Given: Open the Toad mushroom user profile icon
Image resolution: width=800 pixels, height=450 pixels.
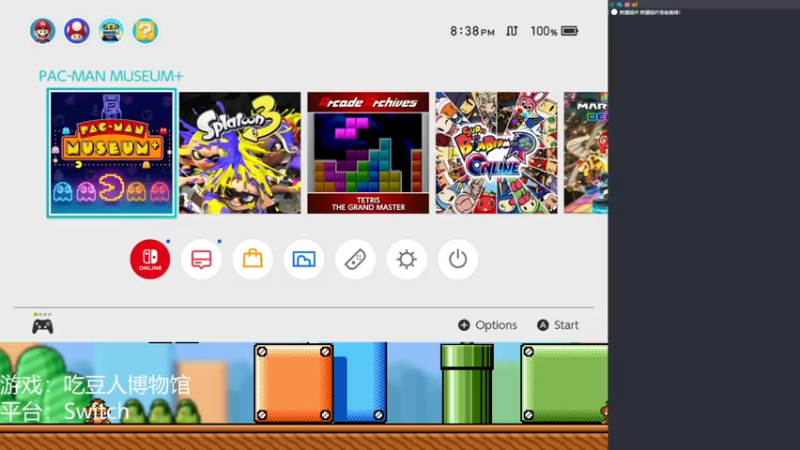Looking at the screenshot, I should [x=77, y=31].
